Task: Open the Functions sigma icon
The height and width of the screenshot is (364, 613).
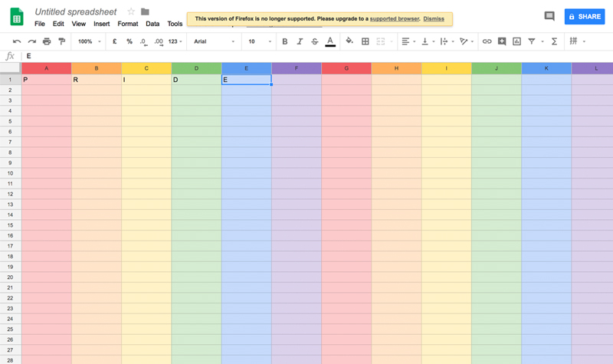Action: pos(554,41)
